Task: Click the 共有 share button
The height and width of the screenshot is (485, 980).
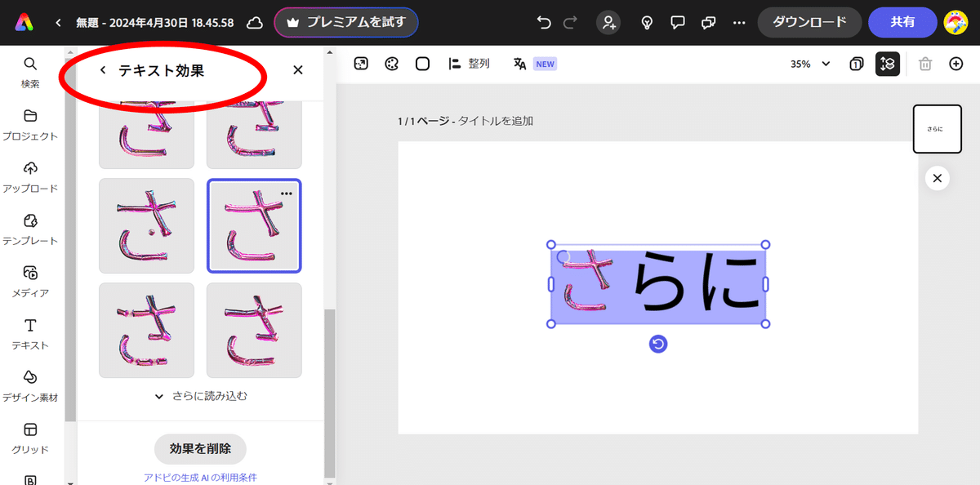Action: pyautogui.click(x=902, y=23)
